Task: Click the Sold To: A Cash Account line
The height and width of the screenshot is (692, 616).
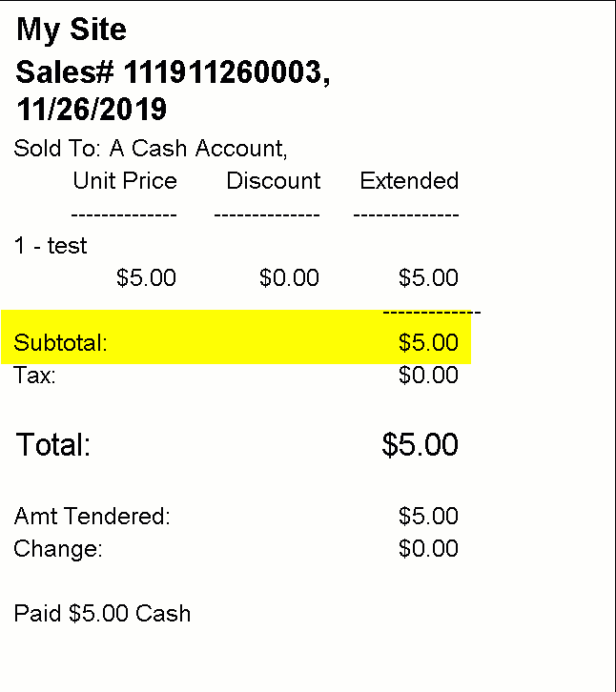Action: [151, 149]
